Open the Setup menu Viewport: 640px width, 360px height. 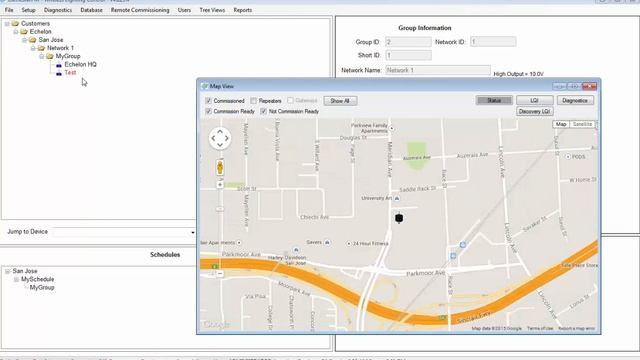tap(29, 10)
